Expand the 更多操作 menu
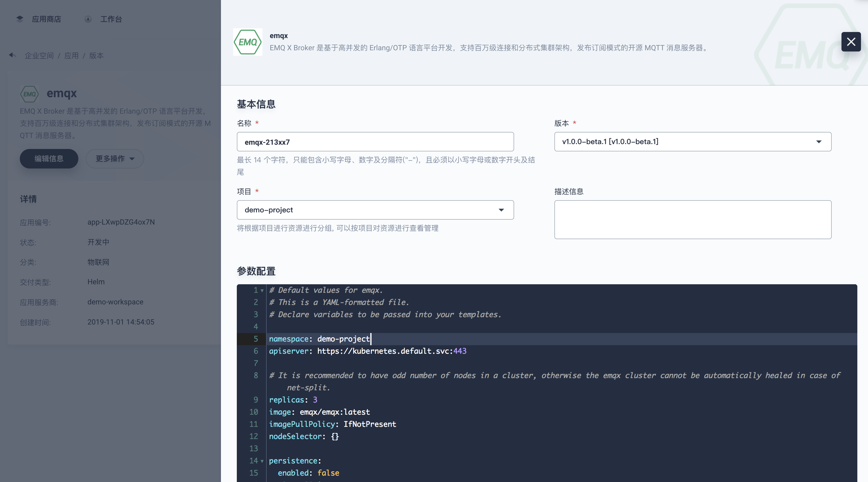The image size is (868, 482). [115, 159]
